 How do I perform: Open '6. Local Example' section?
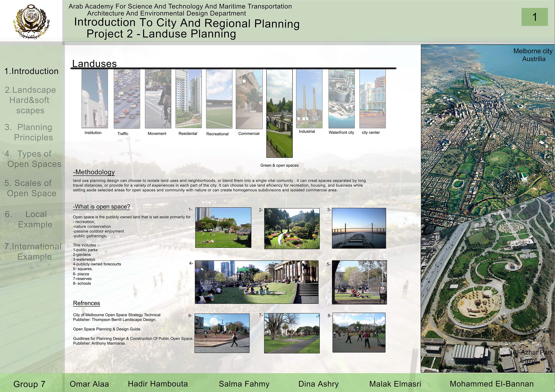[29, 219]
